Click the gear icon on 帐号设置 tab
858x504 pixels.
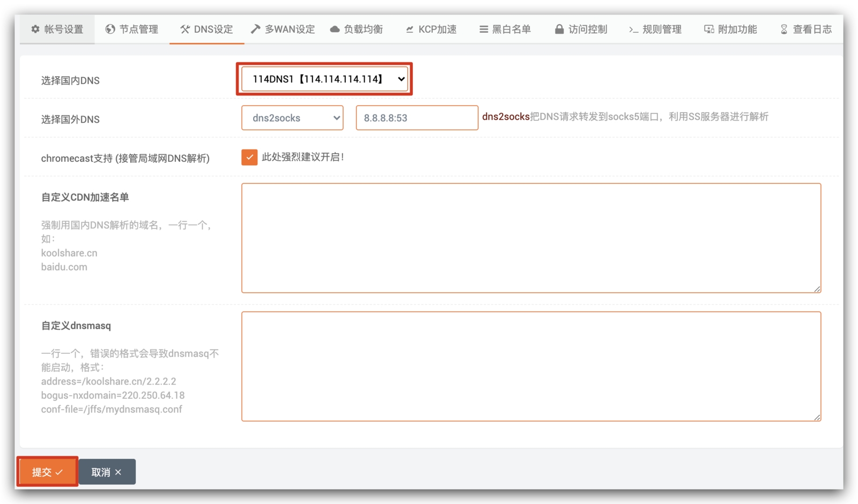35,29
